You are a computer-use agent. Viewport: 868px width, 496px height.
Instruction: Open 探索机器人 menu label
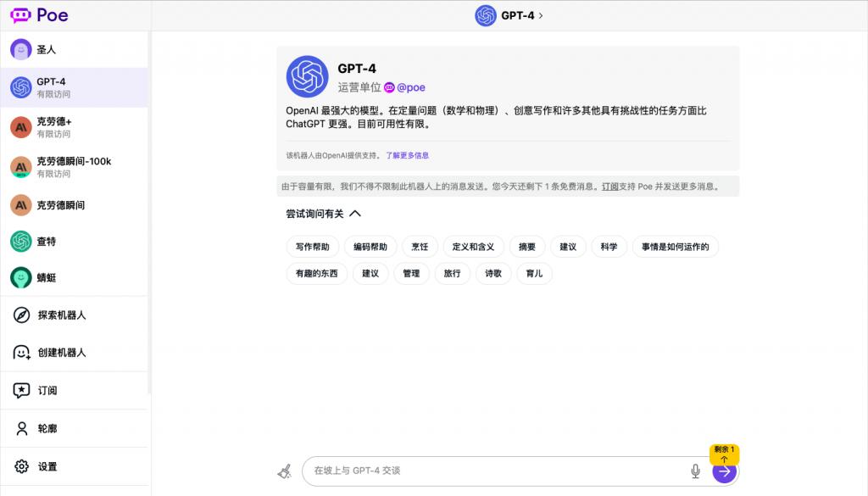tap(62, 315)
